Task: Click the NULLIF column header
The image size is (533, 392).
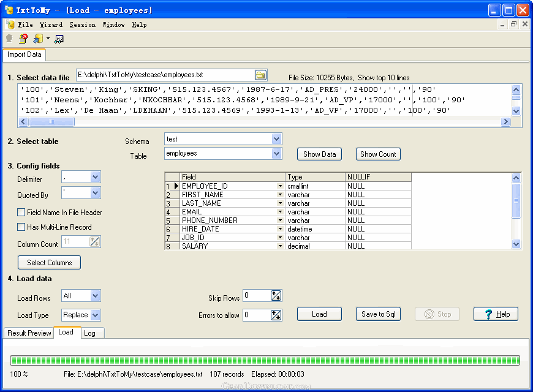Action: 378,177
